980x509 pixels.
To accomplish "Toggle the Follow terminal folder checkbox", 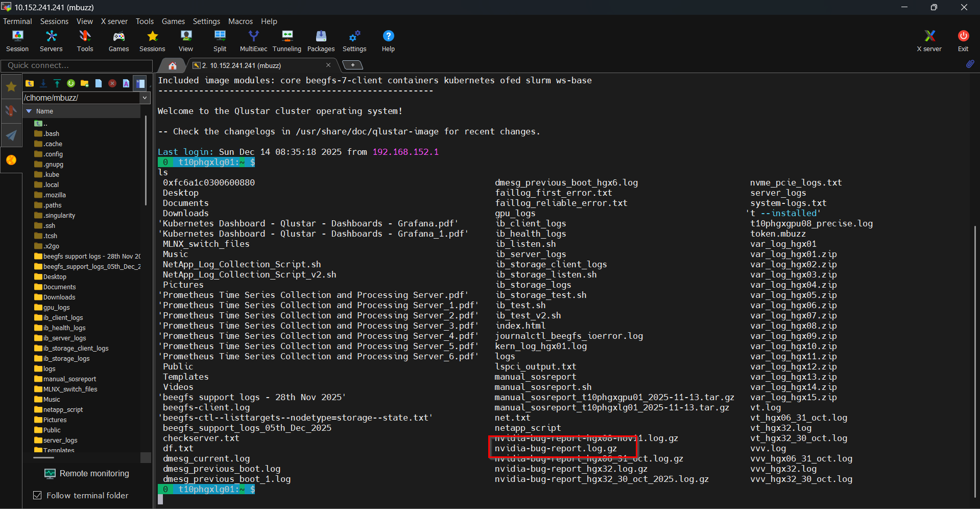I will (37, 495).
